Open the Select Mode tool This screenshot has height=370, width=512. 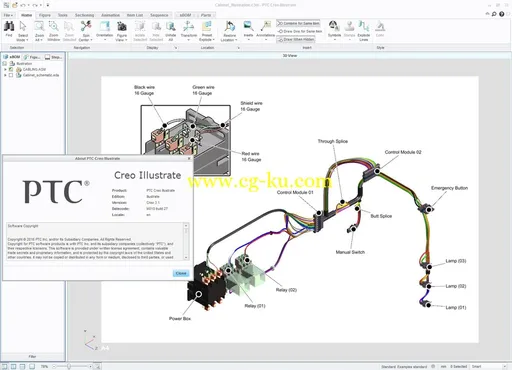(x=23, y=31)
